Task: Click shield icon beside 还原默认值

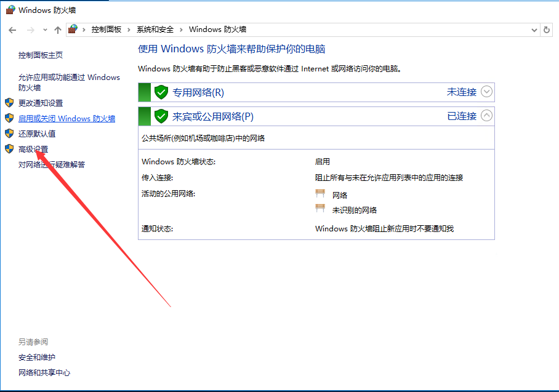Action: coord(9,134)
